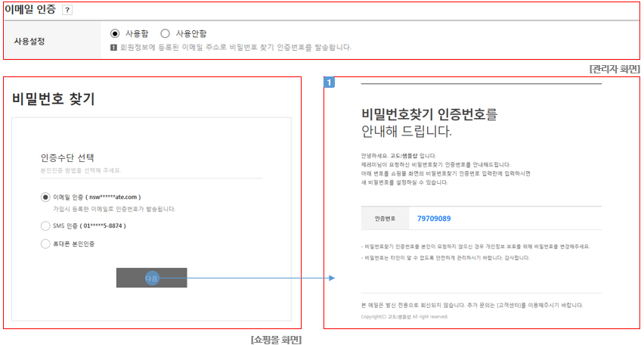The image size is (644, 345).
Task: Click the 안녕하세요 고도:샘플샵 greeting line
Action: click(398, 156)
